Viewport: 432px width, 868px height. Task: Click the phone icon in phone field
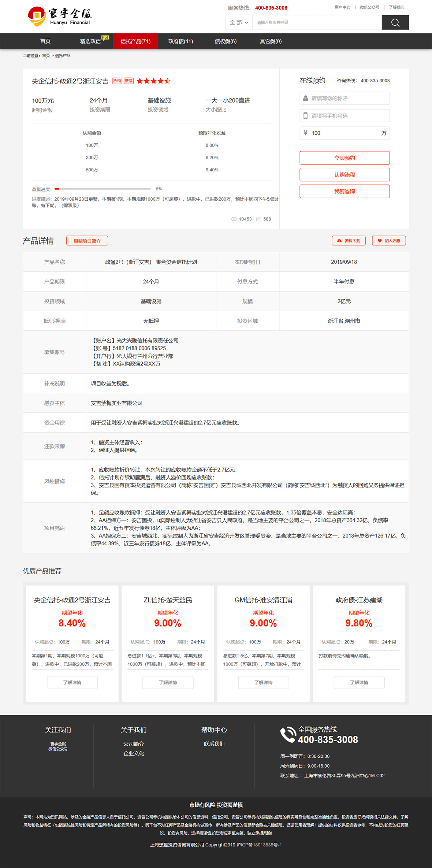click(x=305, y=116)
